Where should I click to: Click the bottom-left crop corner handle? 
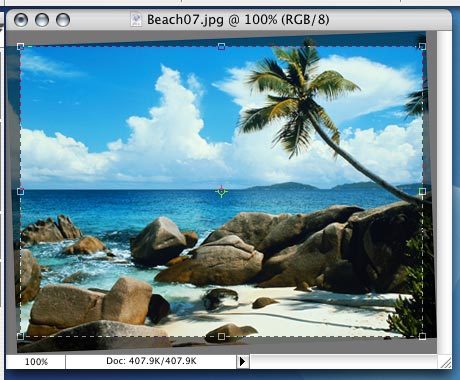[x=20, y=336]
